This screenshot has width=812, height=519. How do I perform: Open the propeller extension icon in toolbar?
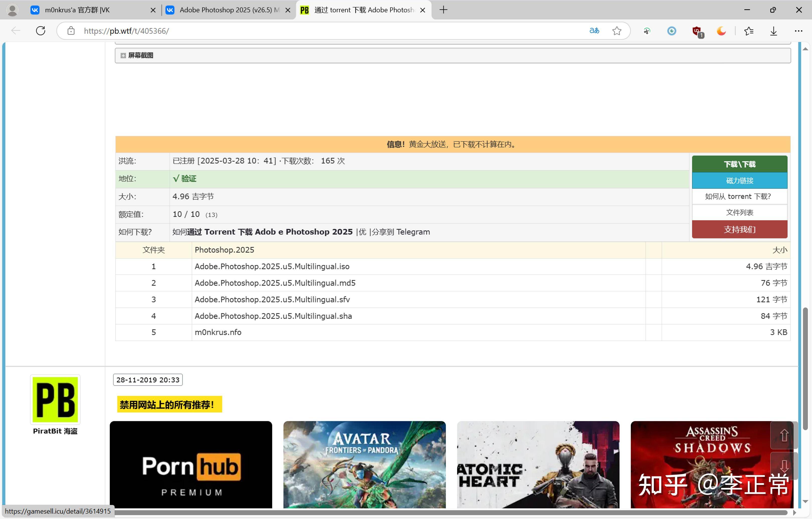tap(647, 31)
